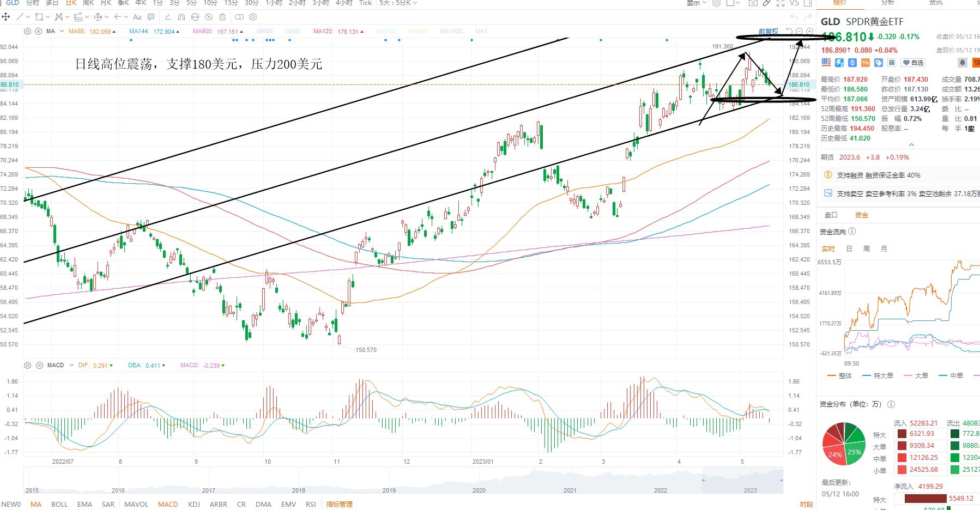Select the KDJ indicator tab

194,505
